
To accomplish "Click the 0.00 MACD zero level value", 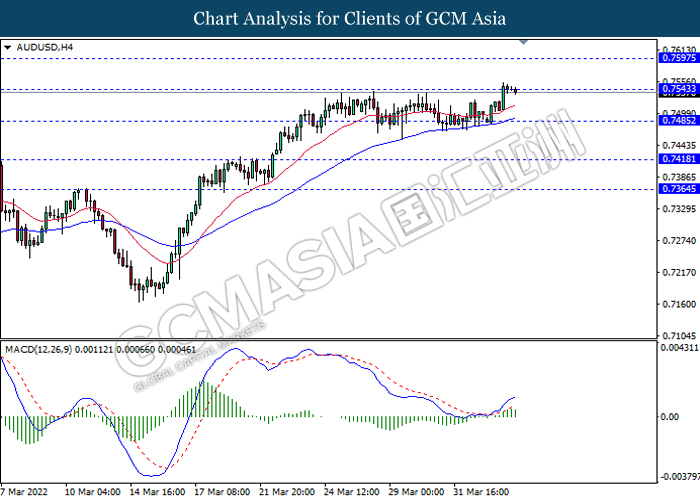I will click(670, 417).
